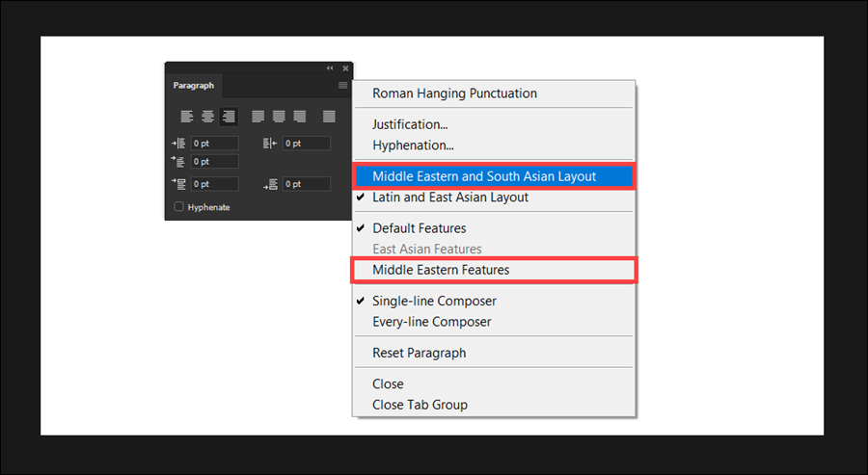The width and height of the screenshot is (868, 475).
Task: Select Single-line Composer option
Action: (494, 302)
